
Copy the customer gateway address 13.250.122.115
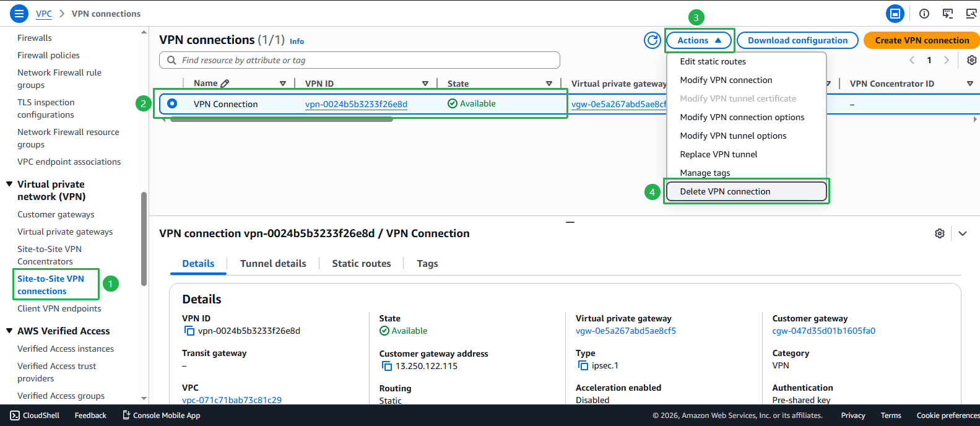click(x=387, y=366)
